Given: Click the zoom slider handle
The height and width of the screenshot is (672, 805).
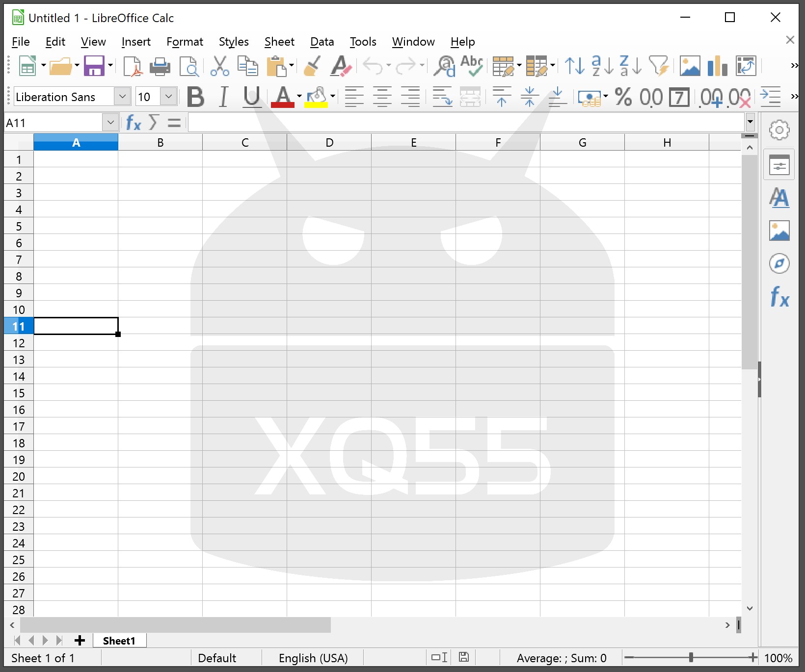Looking at the screenshot, I should tap(691, 657).
